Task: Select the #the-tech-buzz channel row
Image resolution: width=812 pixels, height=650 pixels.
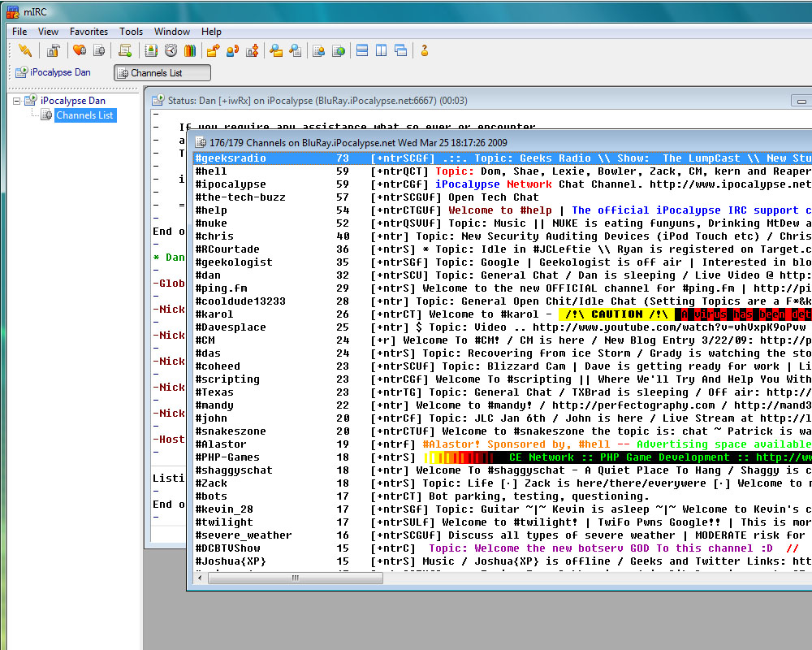Action: coord(503,197)
